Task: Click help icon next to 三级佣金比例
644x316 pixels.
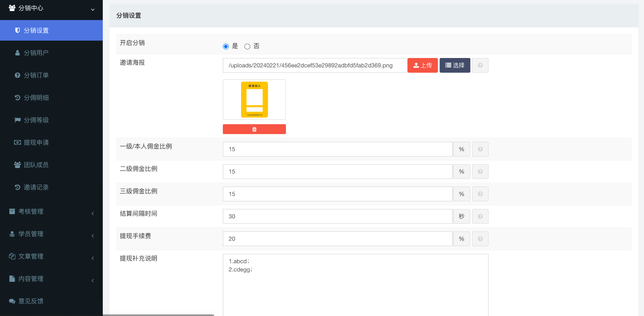Action: [x=480, y=194]
